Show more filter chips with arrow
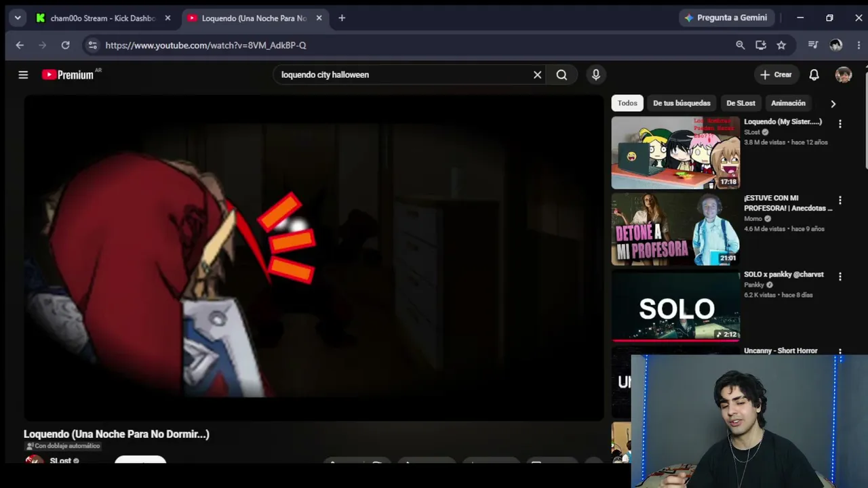 point(833,104)
